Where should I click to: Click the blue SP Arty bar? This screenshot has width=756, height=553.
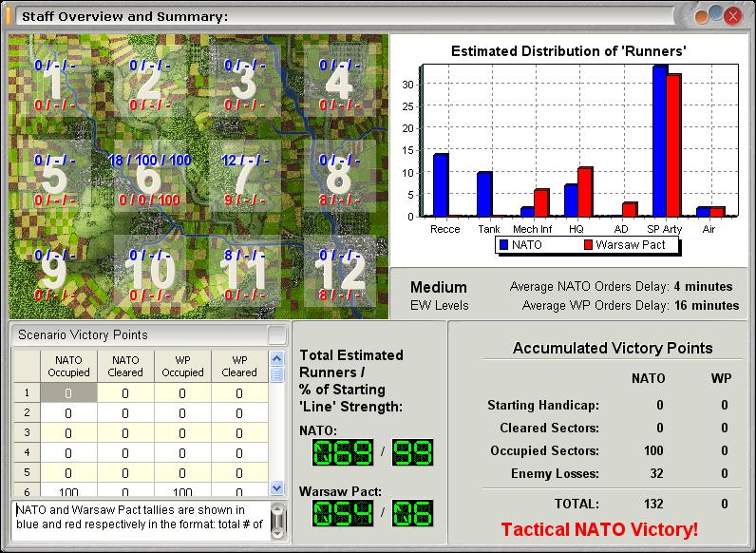pyautogui.click(x=660, y=141)
